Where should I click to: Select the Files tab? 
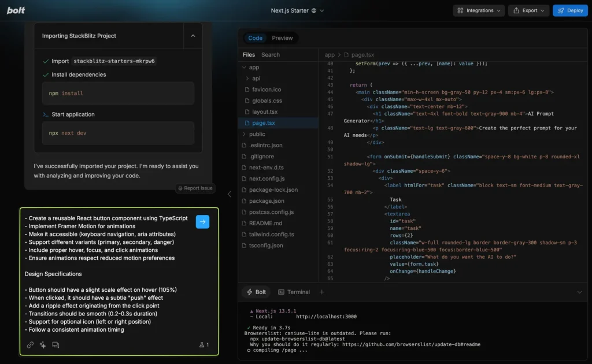(x=249, y=55)
